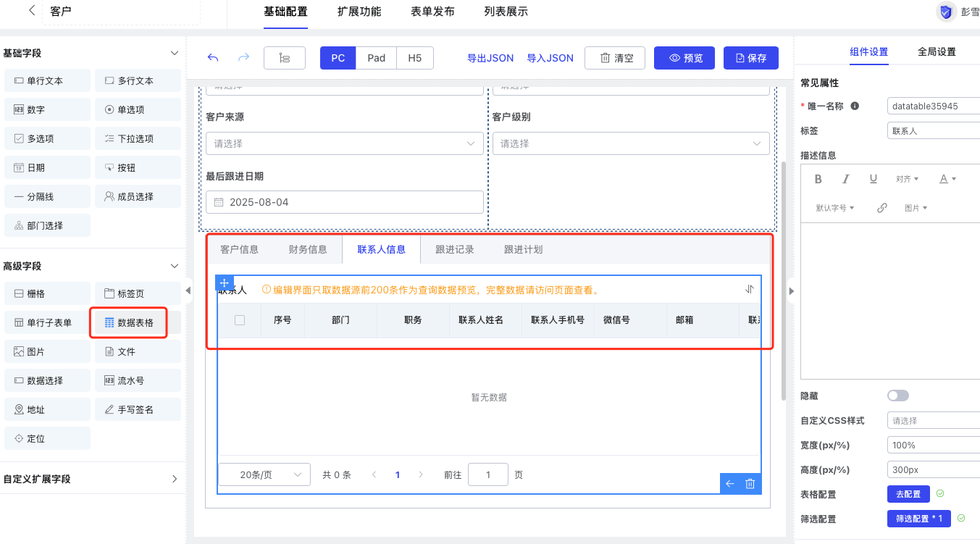The image size is (980, 544).
Task: Check the table header select-all checkbox
Action: 240,319
